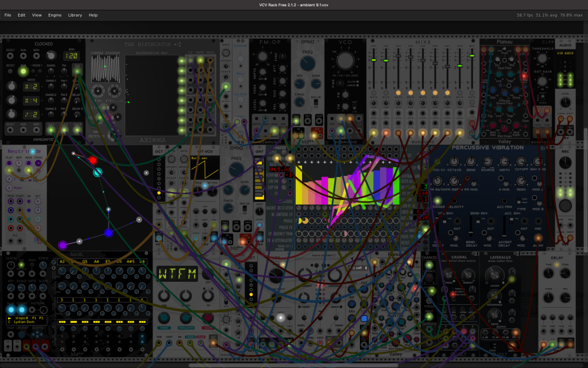This screenshot has width=588, height=368.
Task: Select the cyan node in Neutrinode
Action: tap(98, 172)
